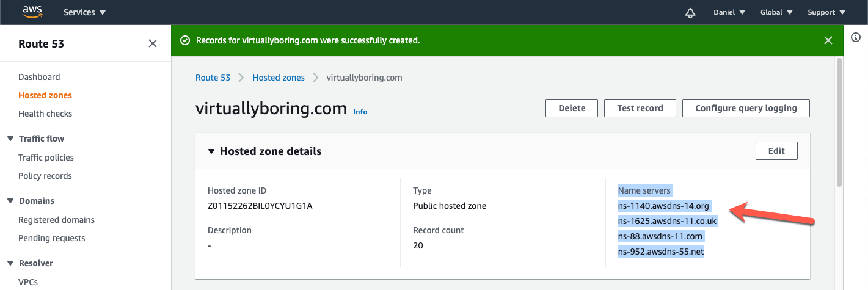Click the green success checkmark icon
Image resolution: width=868 pixels, height=290 pixels.
[185, 40]
